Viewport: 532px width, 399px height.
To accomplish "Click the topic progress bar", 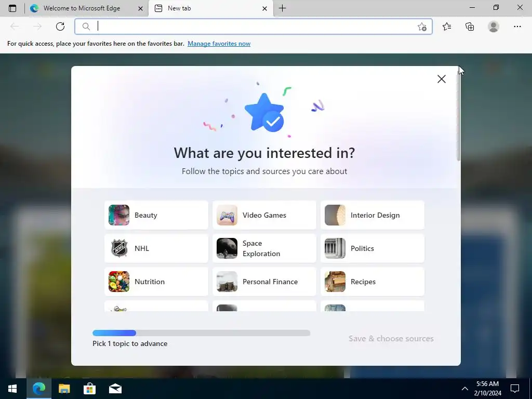I will (x=201, y=333).
